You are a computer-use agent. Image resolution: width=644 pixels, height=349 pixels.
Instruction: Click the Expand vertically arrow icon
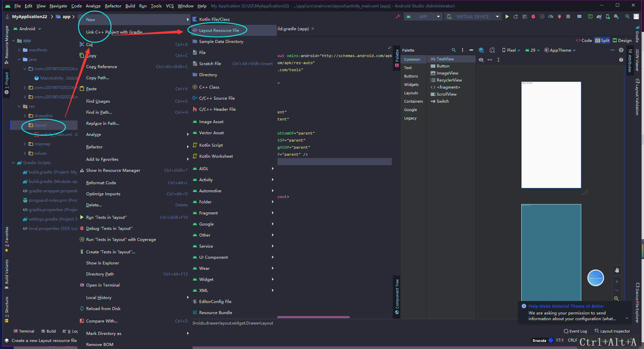pos(498,60)
